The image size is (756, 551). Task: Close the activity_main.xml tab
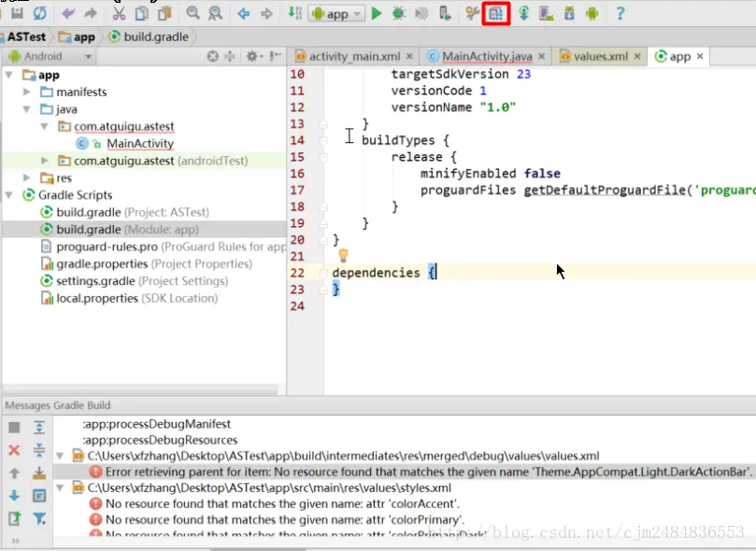click(409, 56)
